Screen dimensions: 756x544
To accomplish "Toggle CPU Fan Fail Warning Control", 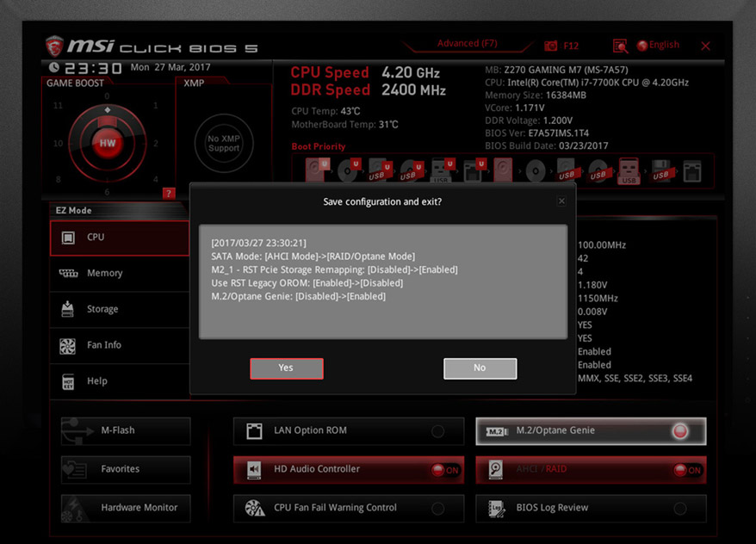I will point(437,509).
